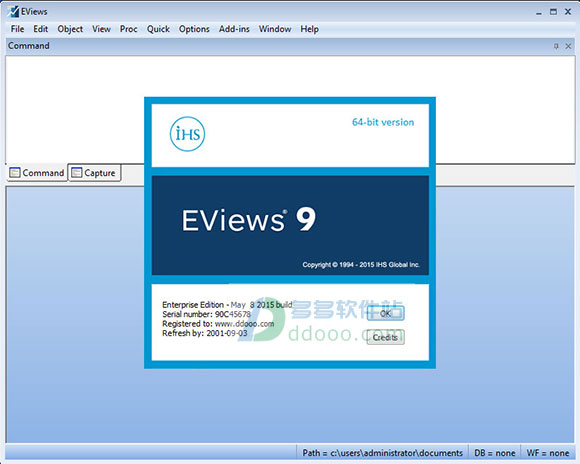Switch to the Command tab

pos(37,173)
